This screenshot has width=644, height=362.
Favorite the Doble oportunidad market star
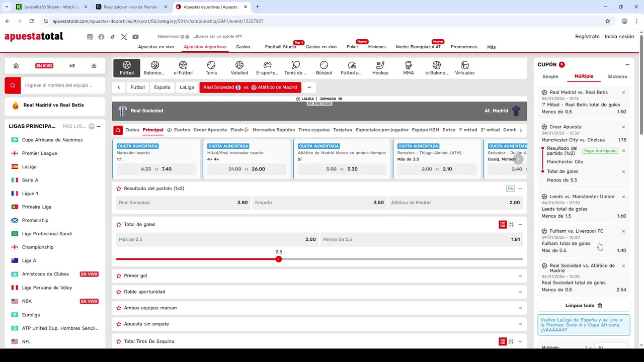click(x=119, y=292)
